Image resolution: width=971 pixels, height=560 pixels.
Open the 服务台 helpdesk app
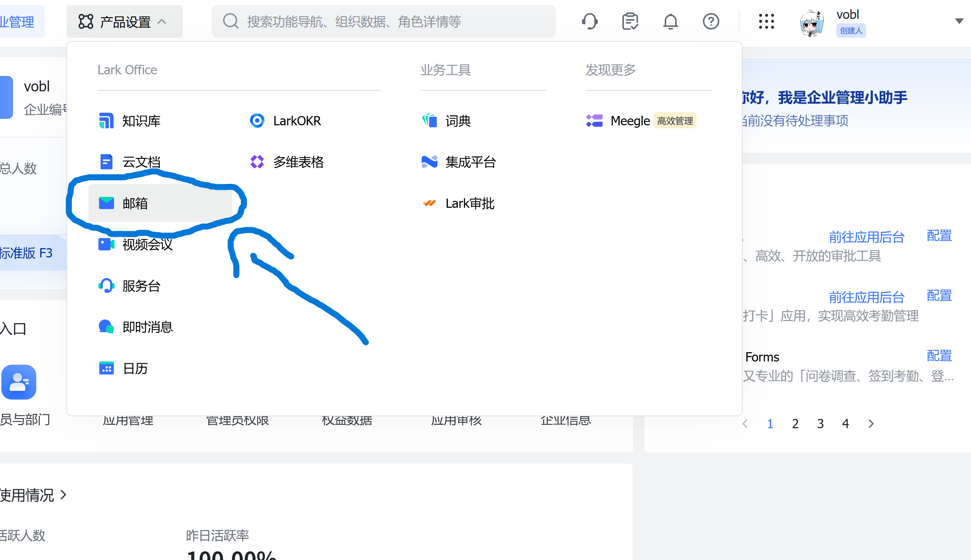141,285
